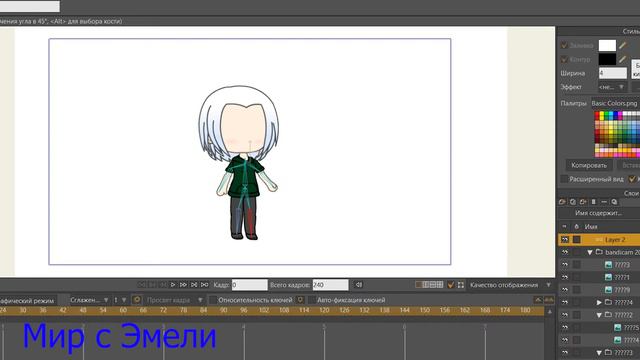Jump to the next keyframe button
Image resolution: width=640 pixels, height=360 pixels.
pyautogui.click(x=194, y=285)
